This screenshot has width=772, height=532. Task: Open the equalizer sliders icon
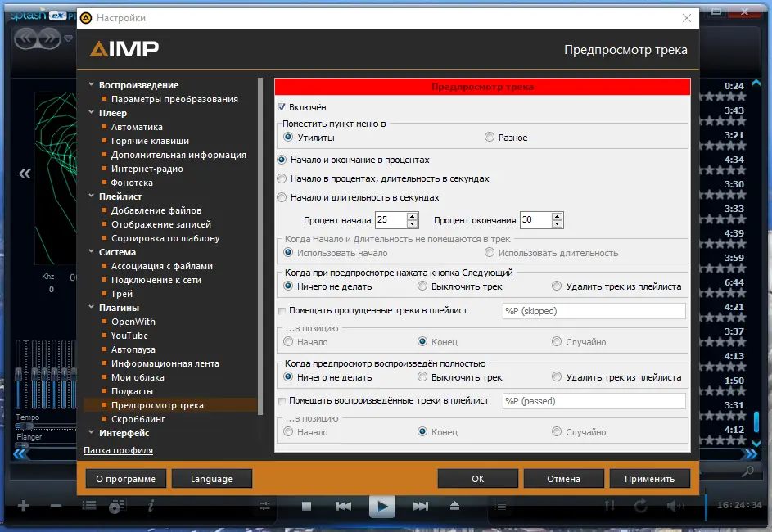[265, 506]
